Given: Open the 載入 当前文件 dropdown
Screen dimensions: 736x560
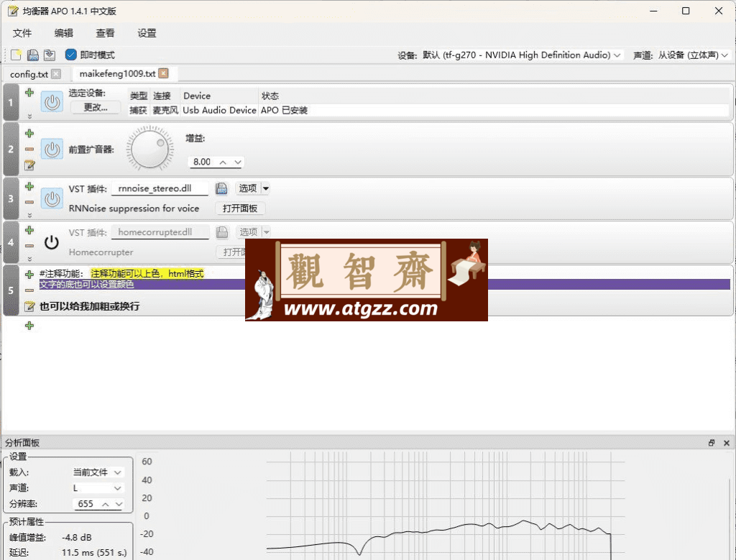Looking at the screenshot, I should [98, 472].
